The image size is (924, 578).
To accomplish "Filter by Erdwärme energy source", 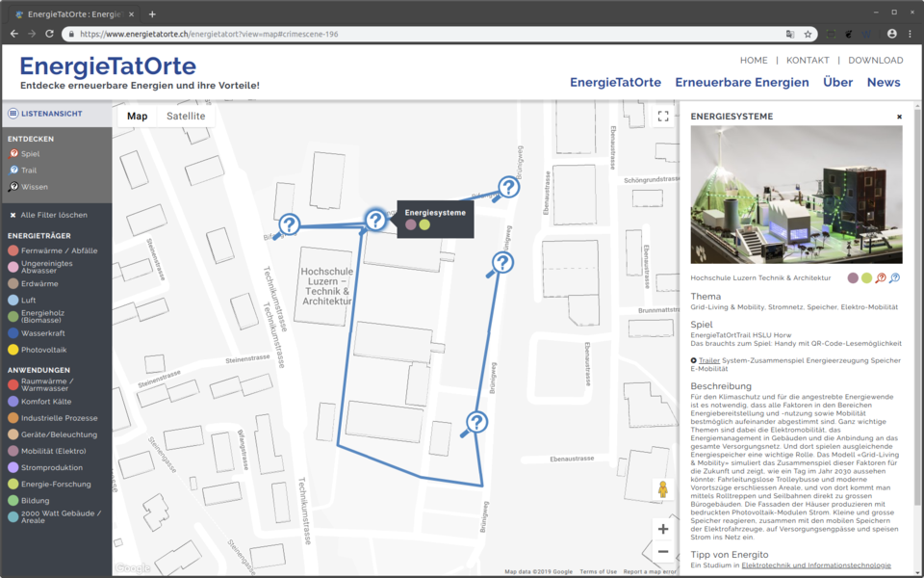I will point(33,283).
